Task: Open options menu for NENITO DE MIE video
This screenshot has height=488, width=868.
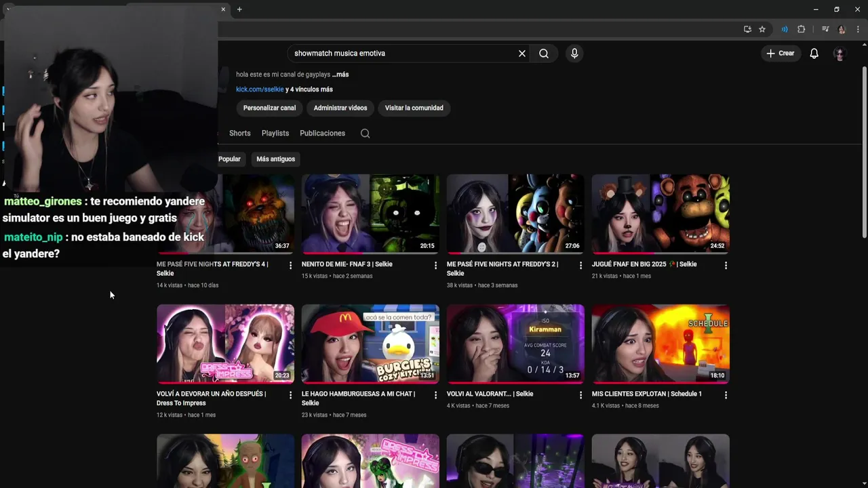Action: tap(435, 266)
